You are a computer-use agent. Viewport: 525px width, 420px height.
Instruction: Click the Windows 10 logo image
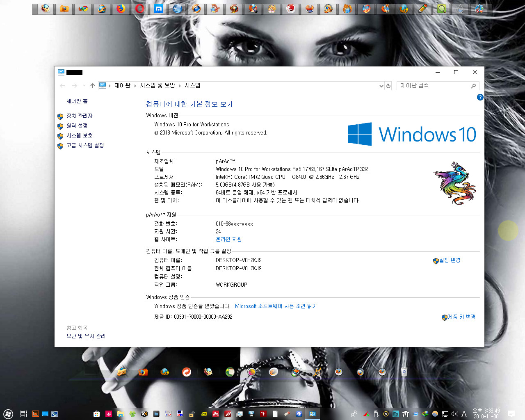(x=412, y=134)
